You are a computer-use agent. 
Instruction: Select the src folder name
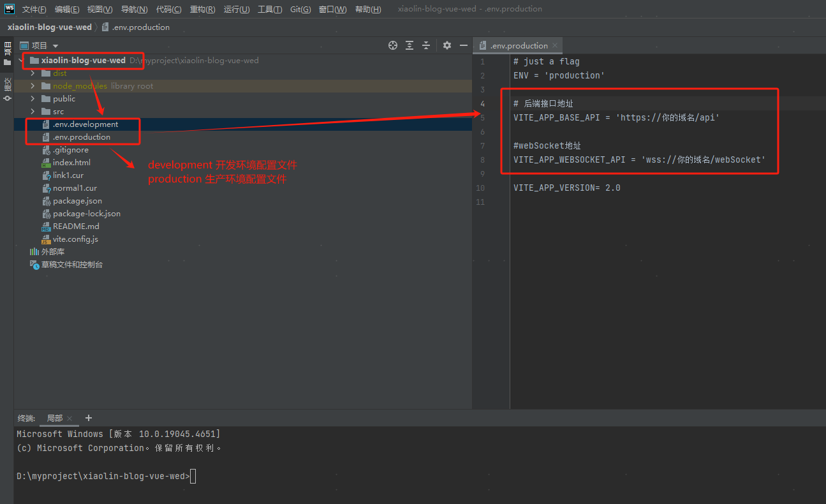point(59,112)
